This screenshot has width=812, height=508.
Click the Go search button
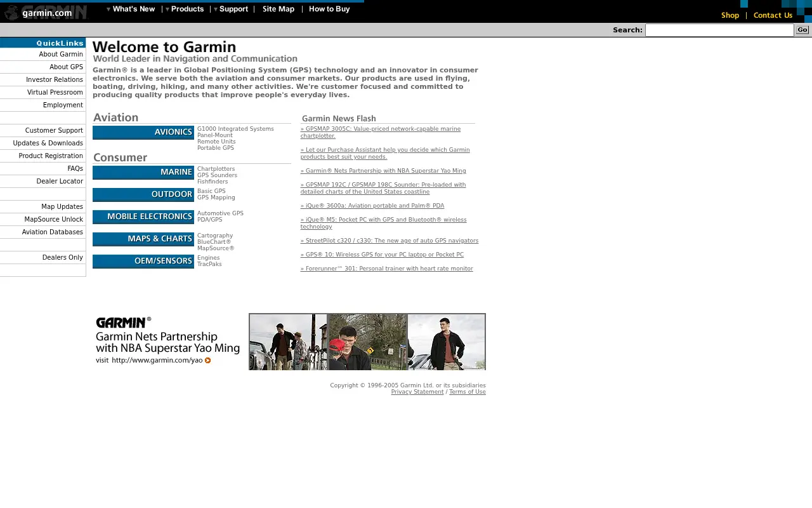pos(802,30)
